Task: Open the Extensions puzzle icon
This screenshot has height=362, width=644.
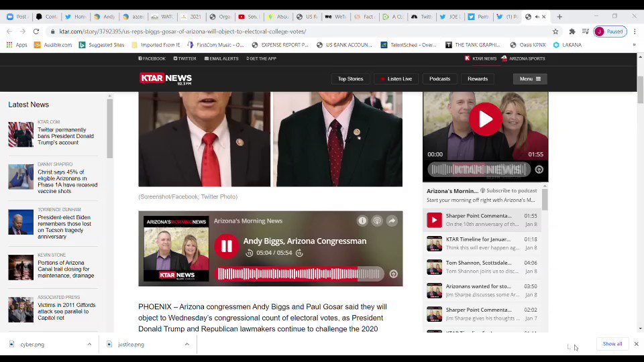Action: point(572,32)
